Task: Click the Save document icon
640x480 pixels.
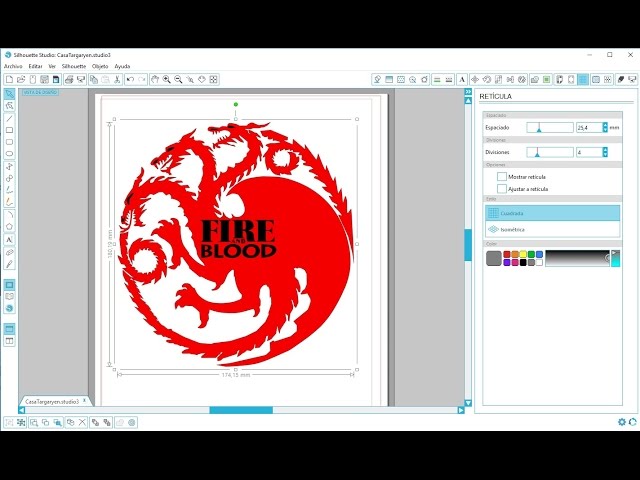Action: (x=44, y=79)
